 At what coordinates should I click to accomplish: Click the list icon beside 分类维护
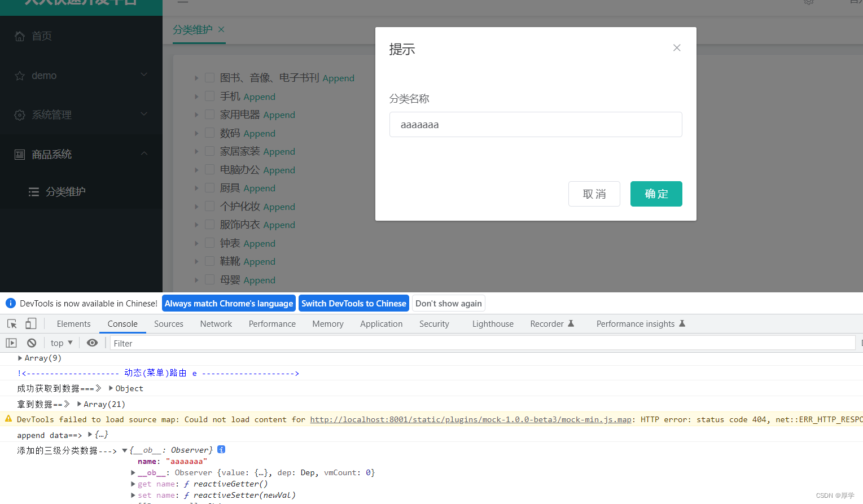pyautogui.click(x=34, y=192)
